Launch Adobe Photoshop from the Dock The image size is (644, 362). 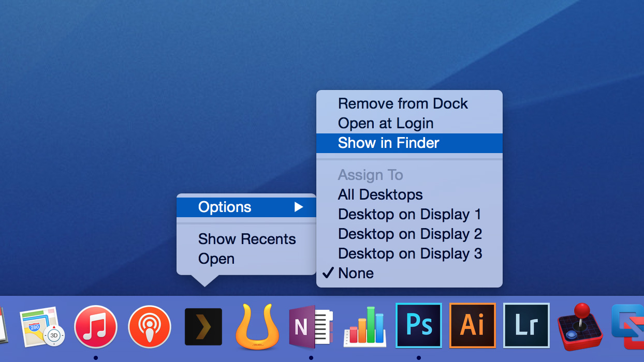click(419, 325)
